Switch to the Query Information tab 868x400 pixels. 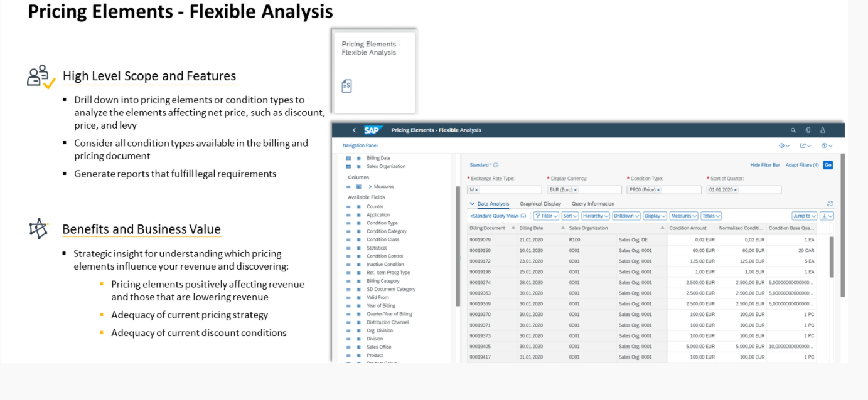coord(592,204)
